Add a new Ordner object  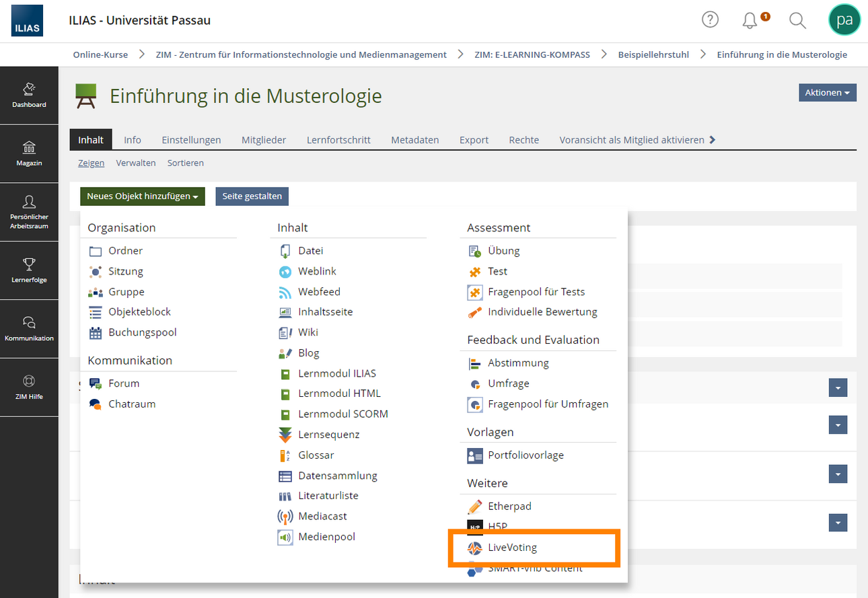click(x=125, y=250)
